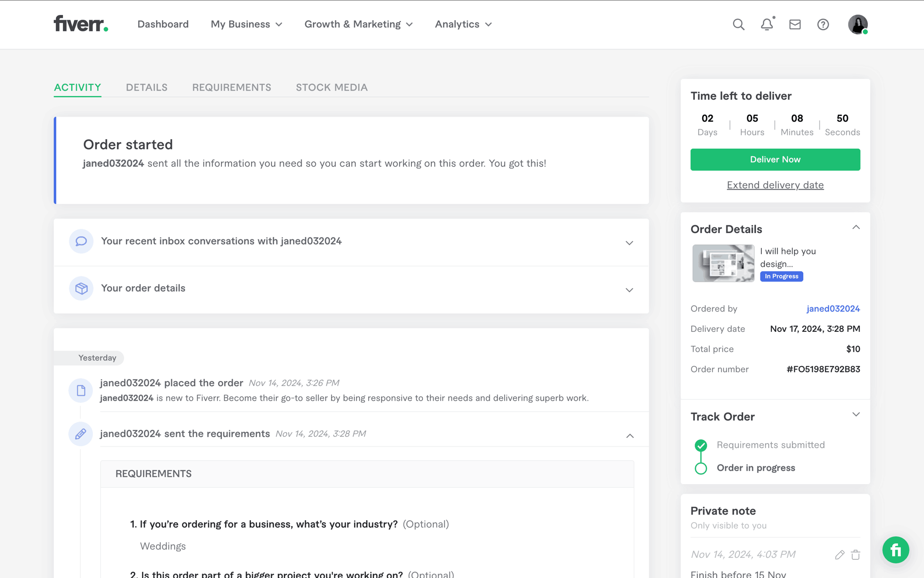
Task: Click the Order started heading
Action: (128, 144)
